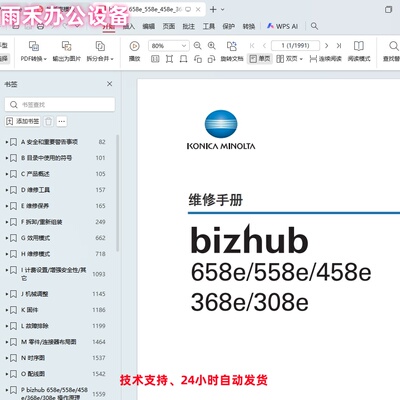Open bookmark J 机械调整
This screenshot has height=400, width=400.
(35, 294)
